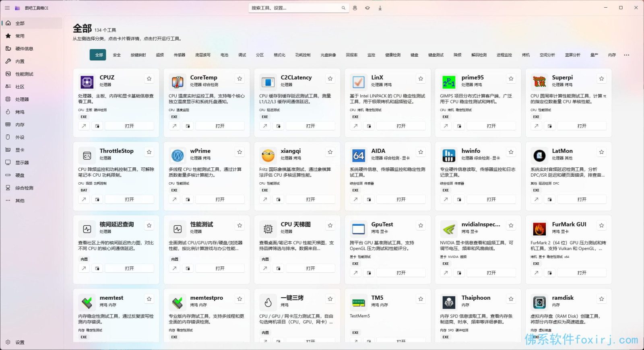Open 硬件信息 in the sidebar
The width and height of the screenshot is (644, 350).
click(x=32, y=49)
